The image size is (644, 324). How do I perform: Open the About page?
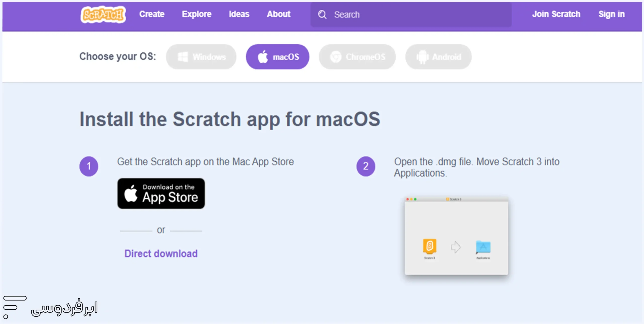pyautogui.click(x=278, y=14)
